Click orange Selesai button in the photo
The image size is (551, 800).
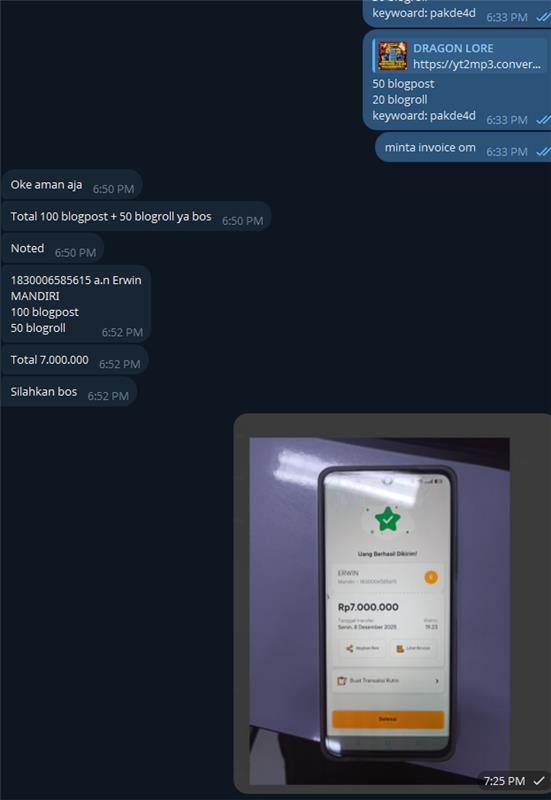(388, 719)
